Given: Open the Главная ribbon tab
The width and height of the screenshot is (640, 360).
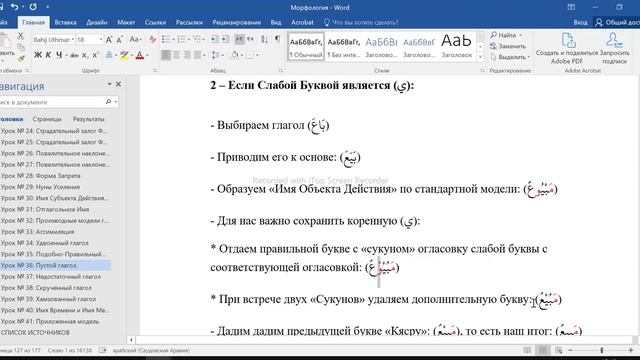Looking at the screenshot, I should (x=33, y=22).
